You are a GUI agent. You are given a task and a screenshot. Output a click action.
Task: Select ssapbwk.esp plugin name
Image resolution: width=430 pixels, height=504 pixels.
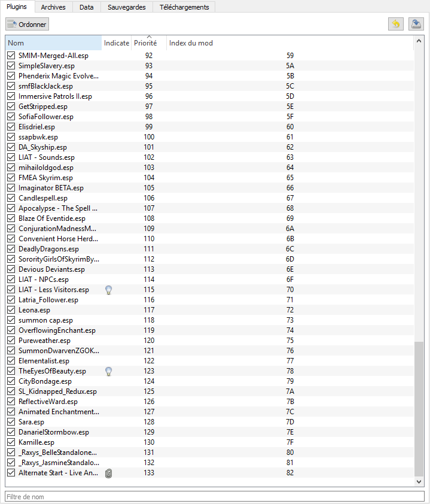38,137
